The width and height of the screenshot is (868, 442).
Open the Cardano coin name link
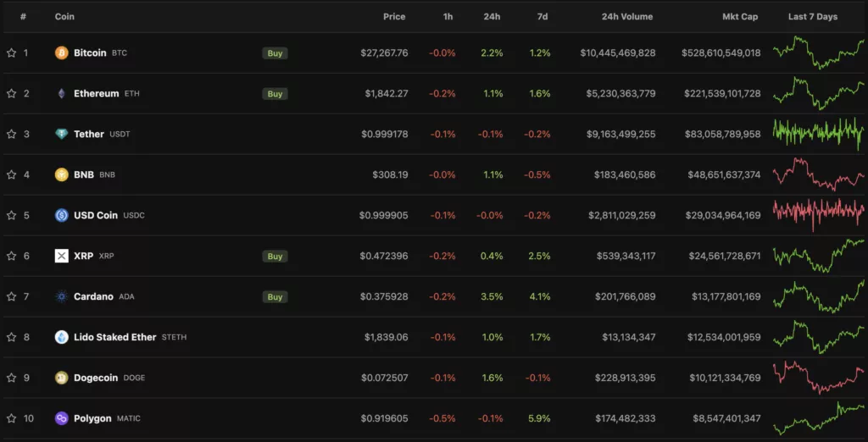pyautogui.click(x=93, y=296)
